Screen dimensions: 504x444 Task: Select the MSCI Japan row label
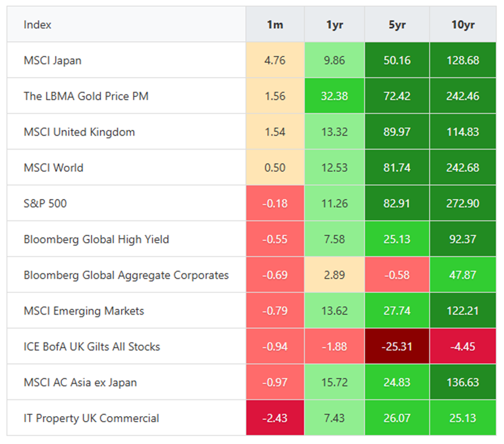point(51,60)
